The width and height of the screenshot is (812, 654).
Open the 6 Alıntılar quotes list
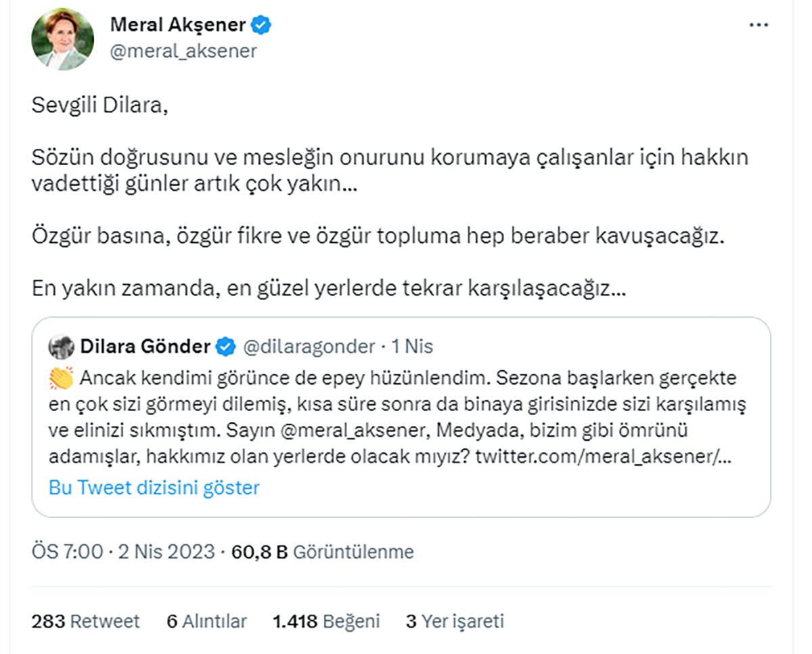tap(206, 622)
